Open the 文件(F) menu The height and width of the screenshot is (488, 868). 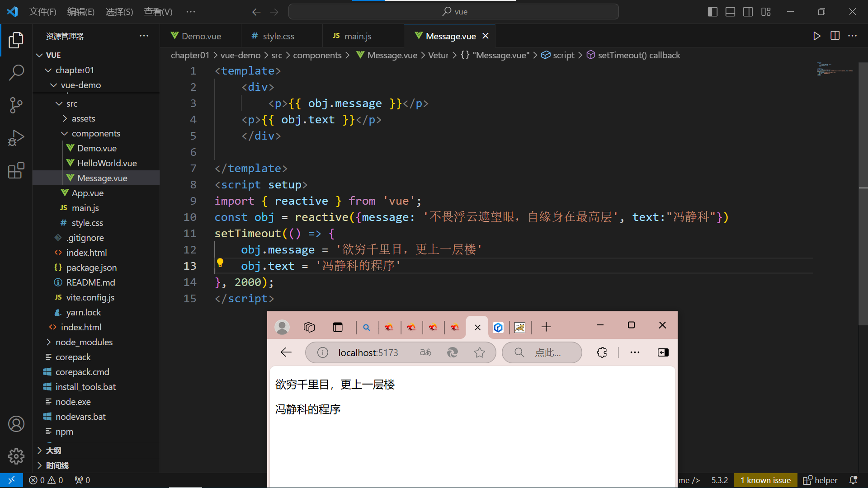tap(42, 12)
